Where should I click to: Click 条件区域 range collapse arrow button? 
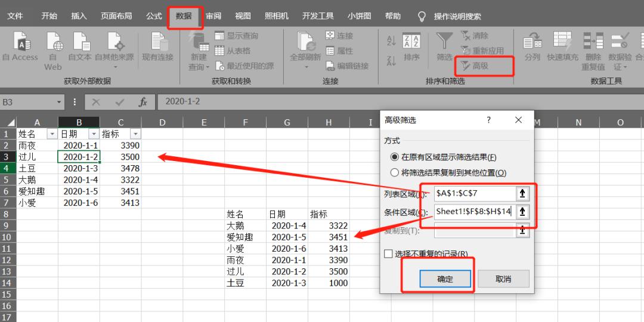[x=522, y=212]
